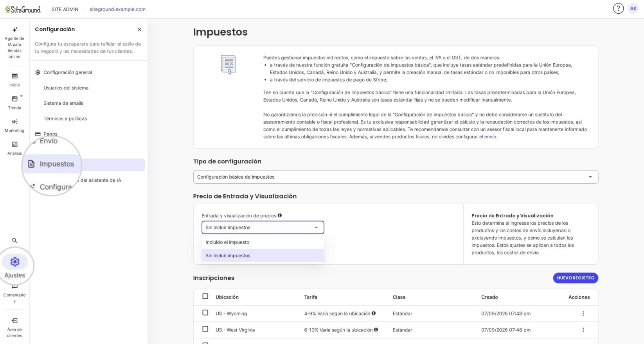Viewport: 644px width, 344px height.
Task: Open actions menu for US - Wyoming row
Action: [x=583, y=314]
